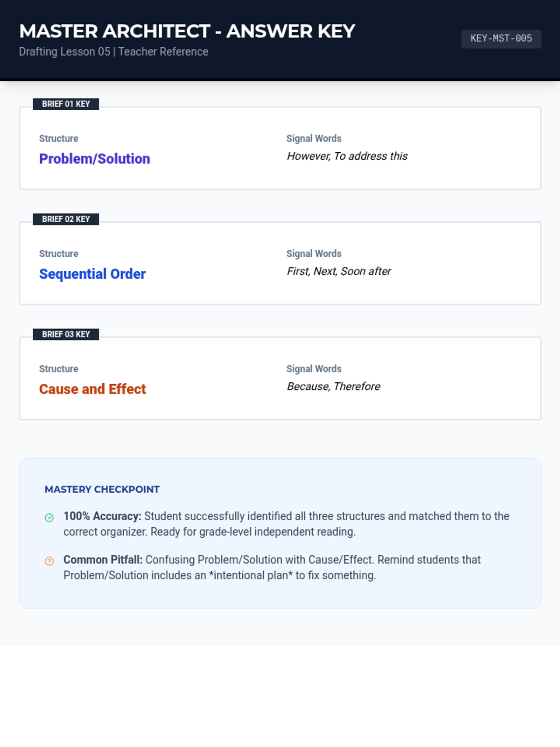Click the orange icon beside Common Pitfall
560x747 pixels.
(x=49, y=561)
